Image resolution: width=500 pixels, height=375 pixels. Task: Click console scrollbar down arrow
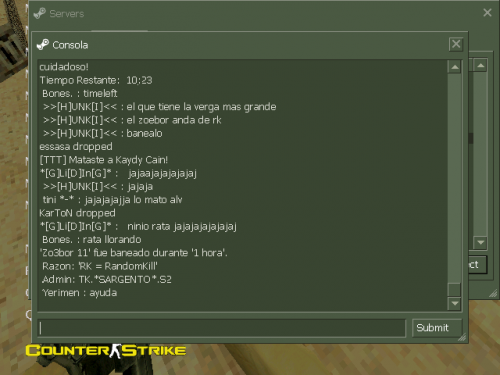tap(454, 303)
